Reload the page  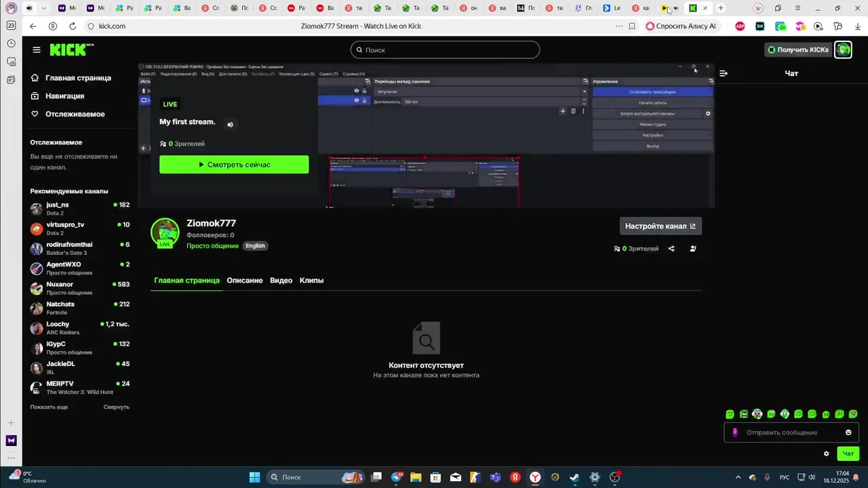pos(73,26)
